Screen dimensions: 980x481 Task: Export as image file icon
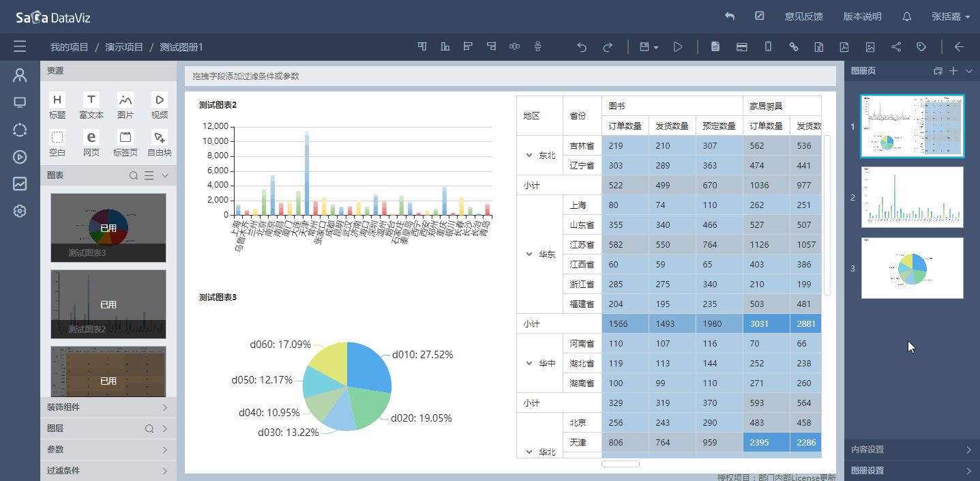point(870,46)
